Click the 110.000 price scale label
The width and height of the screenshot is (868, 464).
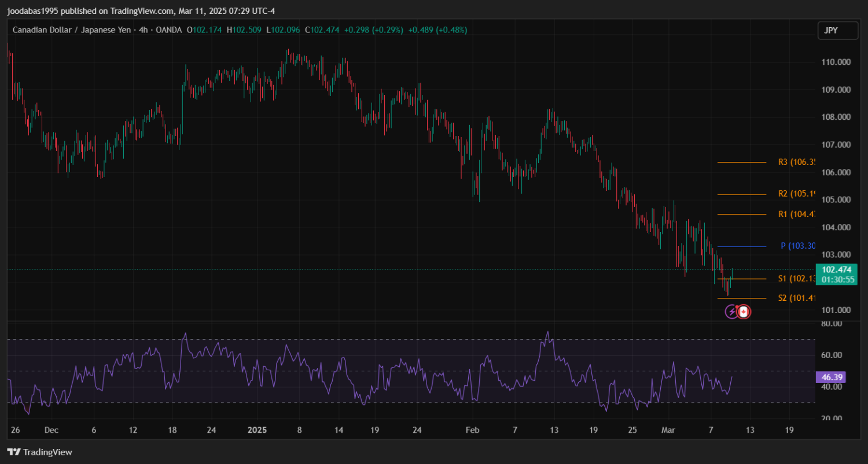(836, 62)
